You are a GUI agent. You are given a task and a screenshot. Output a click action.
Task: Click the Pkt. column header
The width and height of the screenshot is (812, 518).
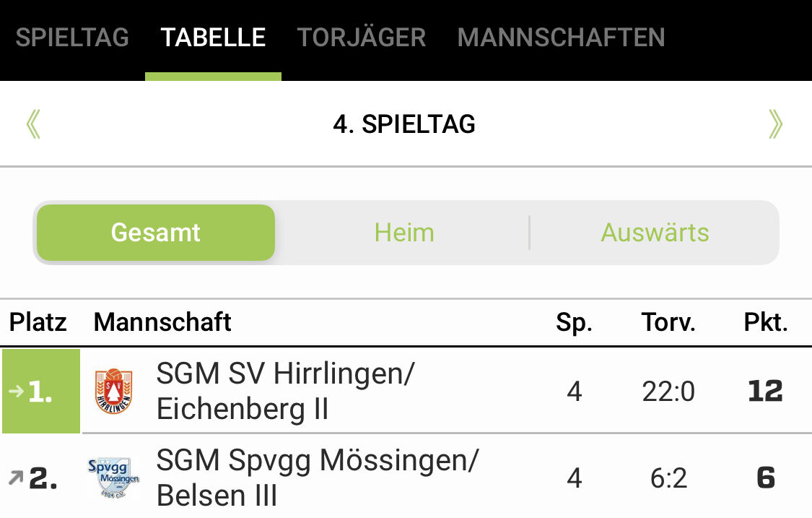pos(766,322)
